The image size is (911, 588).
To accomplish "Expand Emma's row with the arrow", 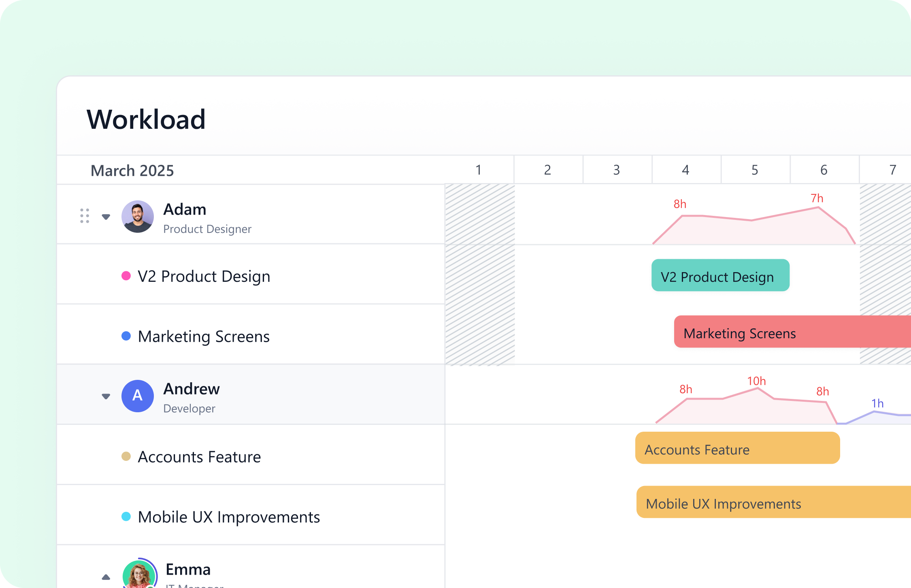I will tap(106, 577).
